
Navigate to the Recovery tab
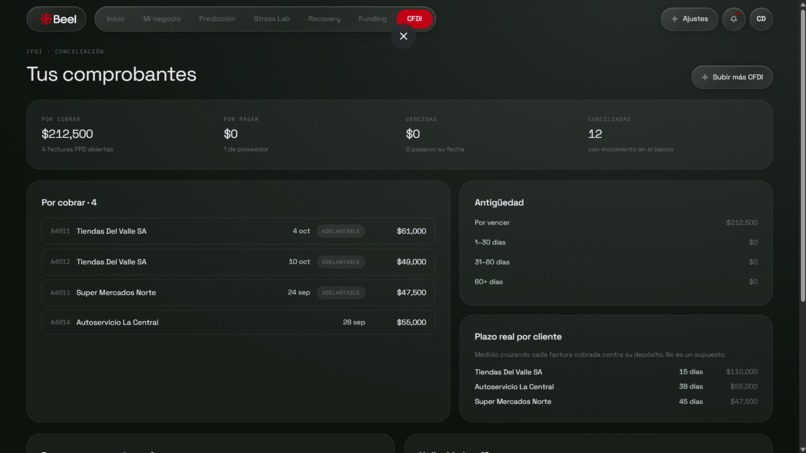[324, 19]
